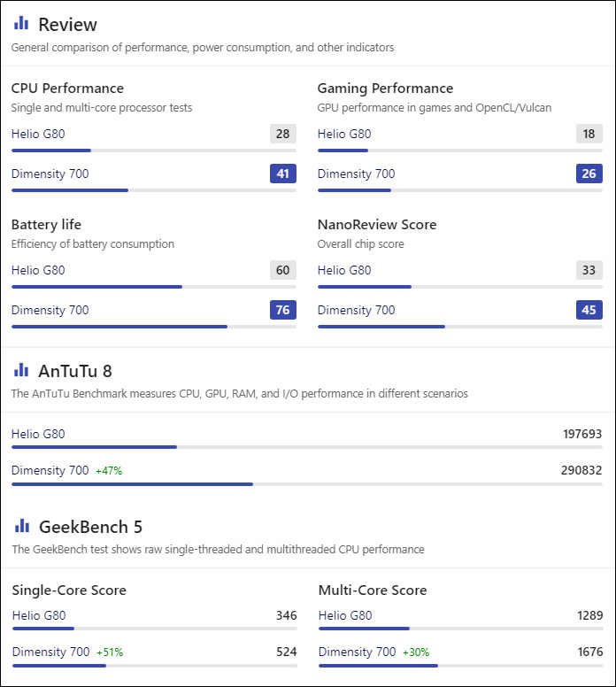
Task: Click the gaming score badge showing 26
Action: point(589,174)
